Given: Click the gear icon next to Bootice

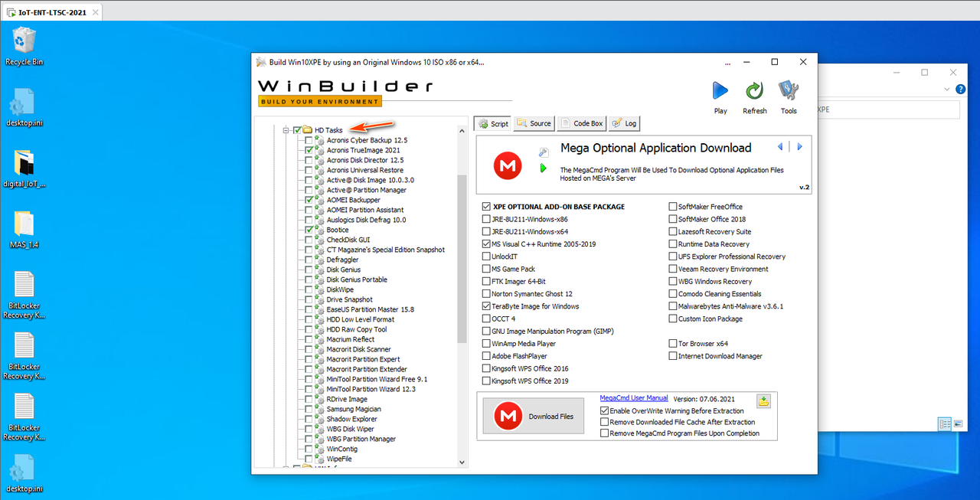Looking at the screenshot, I should [x=319, y=230].
